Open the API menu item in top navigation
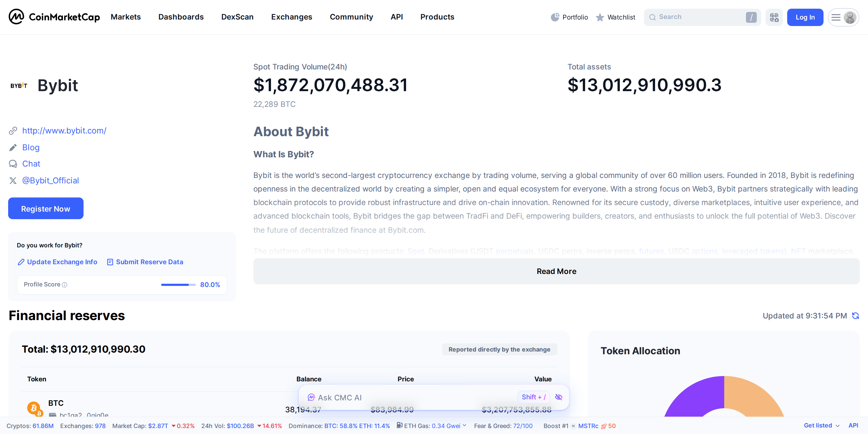868x434 pixels. 397,17
